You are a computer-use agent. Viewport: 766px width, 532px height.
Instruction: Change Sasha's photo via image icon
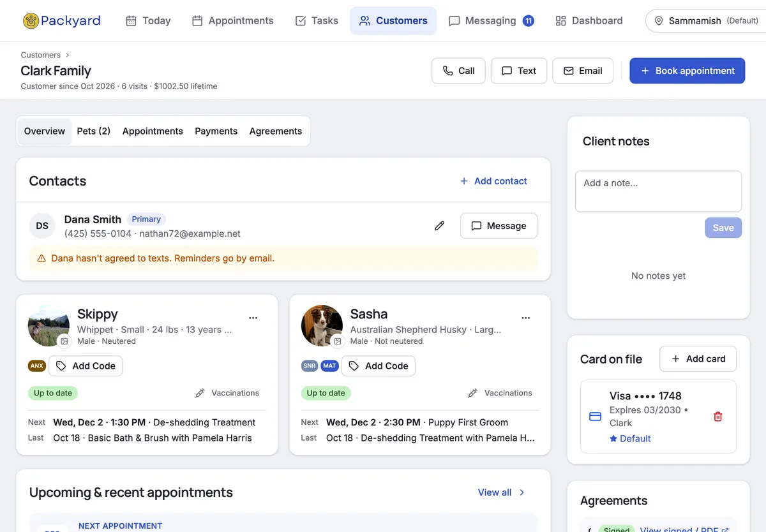(x=338, y=342)
